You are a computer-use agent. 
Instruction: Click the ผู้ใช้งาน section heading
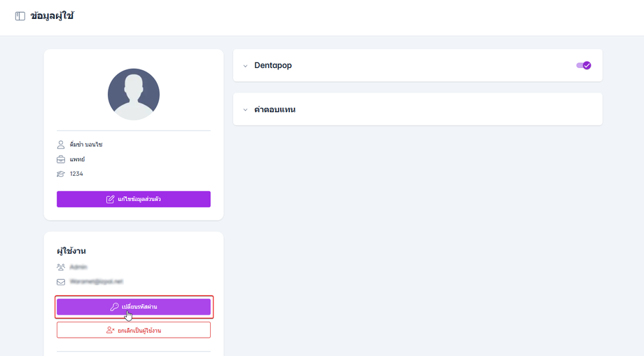(71, 251)
